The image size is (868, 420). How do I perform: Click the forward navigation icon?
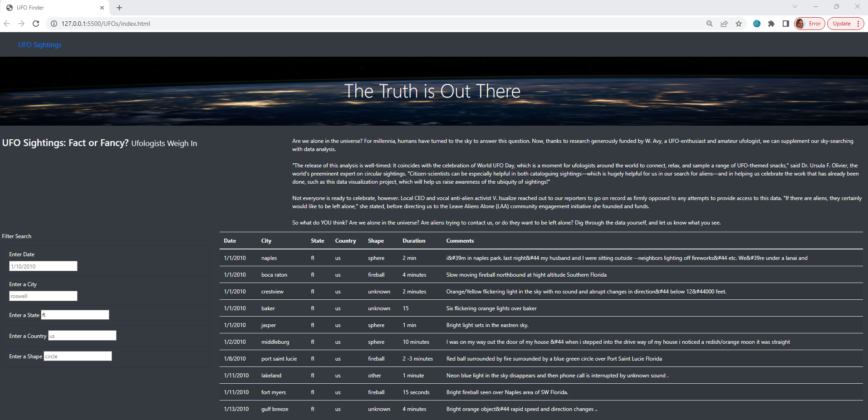click(x=21, y=24)
